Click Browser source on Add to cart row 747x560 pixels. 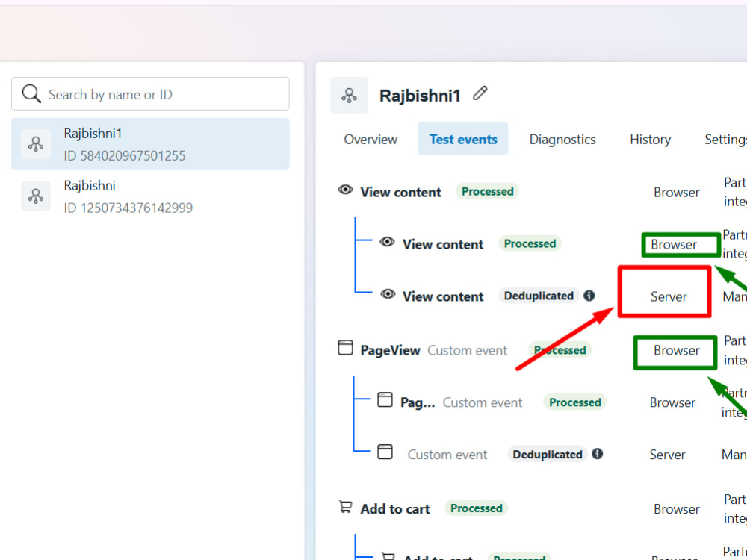click(x=677, y=509)
